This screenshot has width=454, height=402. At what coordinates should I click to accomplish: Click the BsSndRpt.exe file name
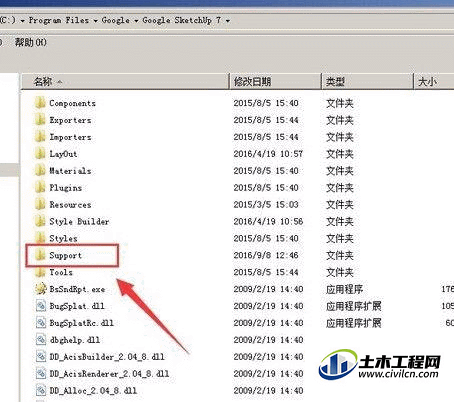pyautogui.click(x=77, y=289)
